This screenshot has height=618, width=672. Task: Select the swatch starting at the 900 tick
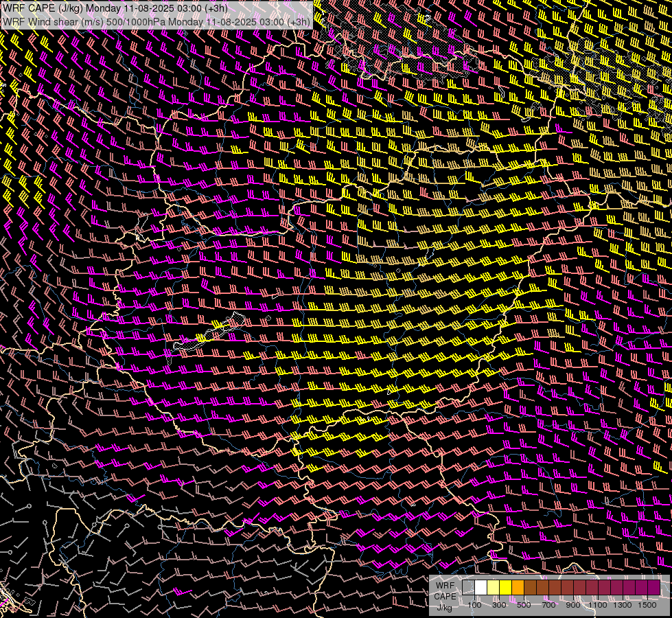point(580,588)
